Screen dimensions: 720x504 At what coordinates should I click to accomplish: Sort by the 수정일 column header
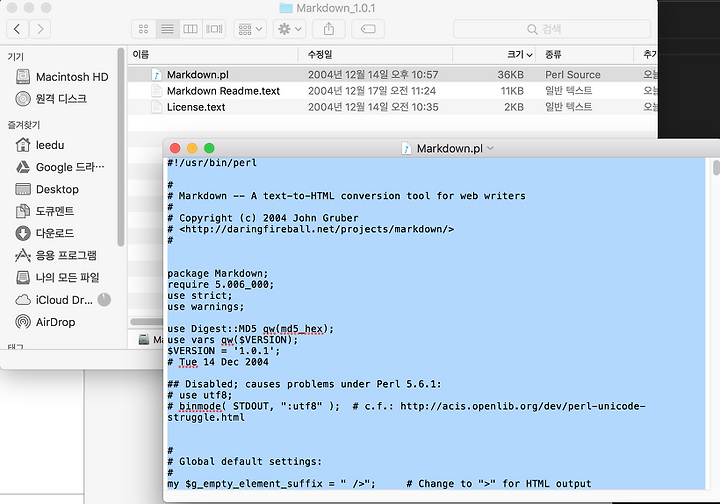[375, 55]
